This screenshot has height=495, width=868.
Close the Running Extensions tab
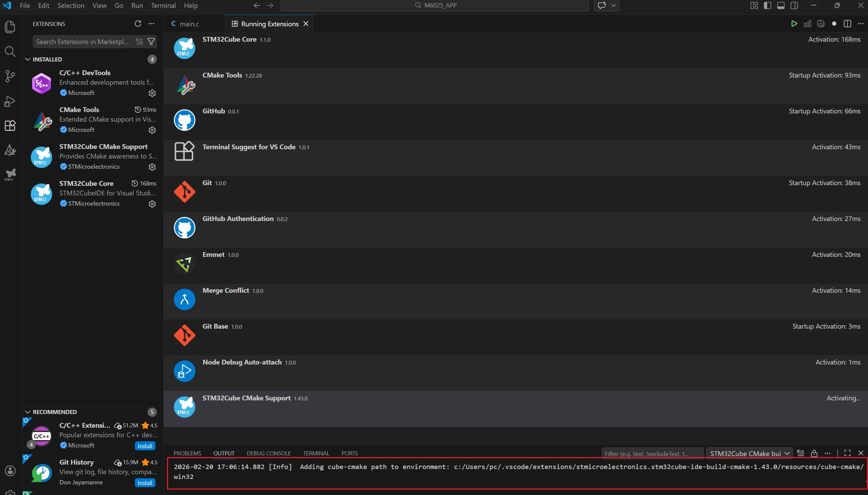click(306, 24)
